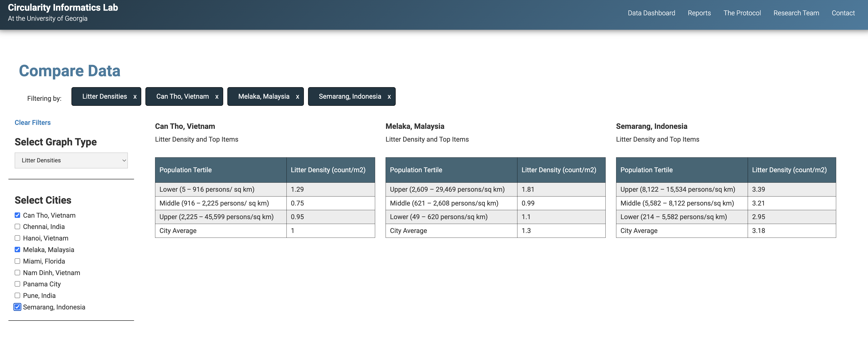Visit the Research Team page
Screen dimensions: 868x344
click(796, 13)
